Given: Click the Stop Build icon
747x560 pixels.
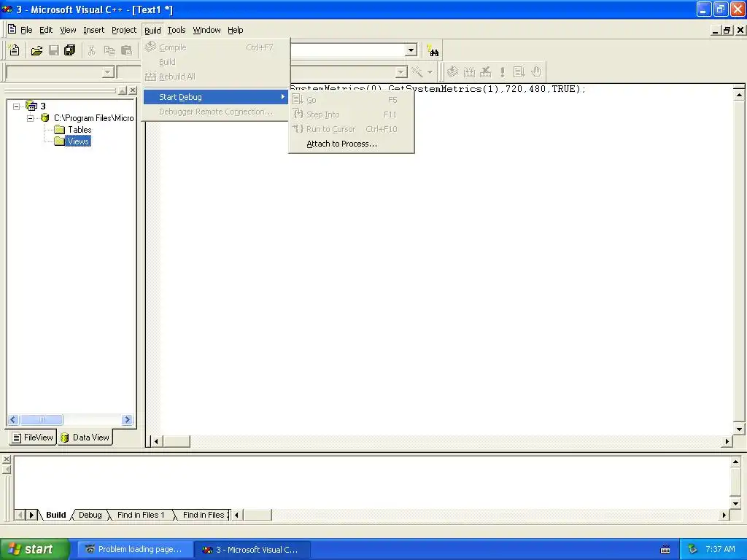Looking at the screenshot, I should [x=485, y=72].
